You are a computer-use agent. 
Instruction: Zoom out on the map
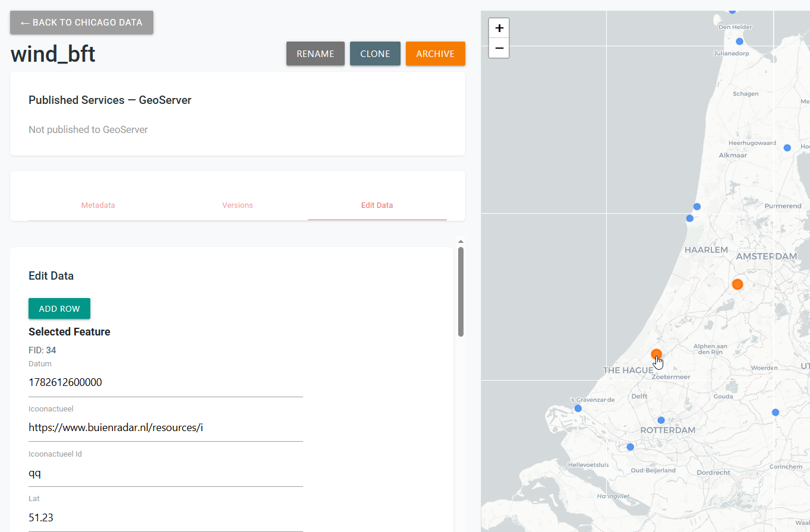pyautogui.click(x=499, y=48)
